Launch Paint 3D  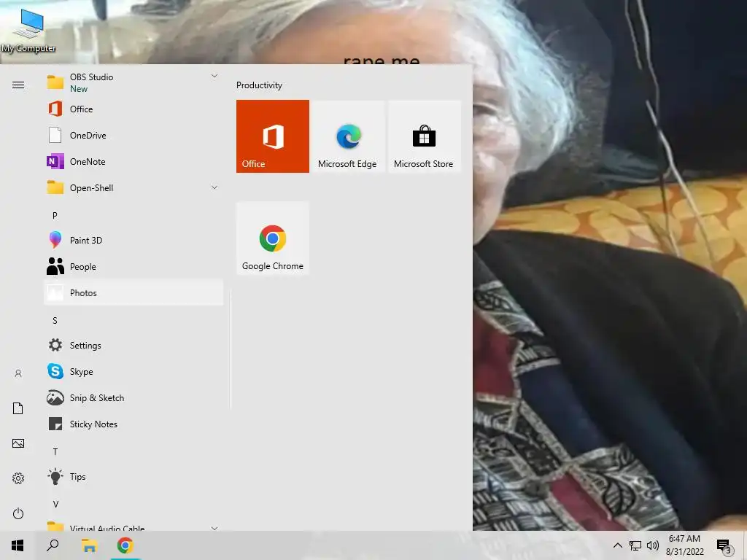point(133,240)
